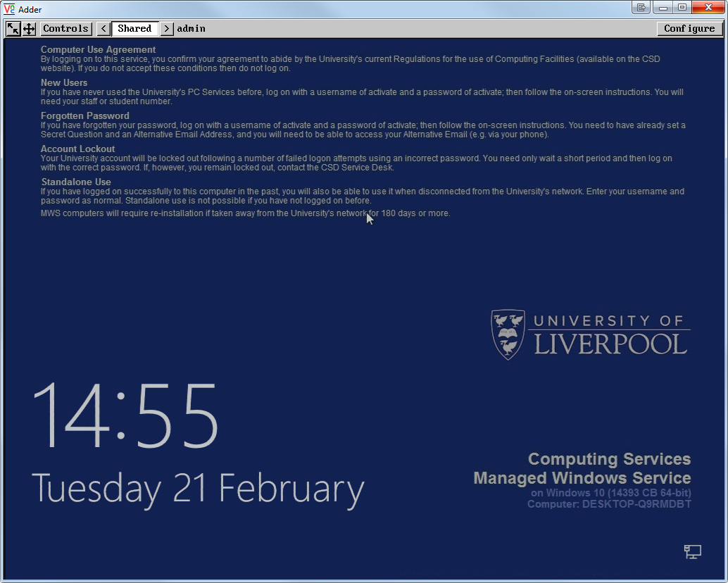Close the Adder window

point(708,7)
